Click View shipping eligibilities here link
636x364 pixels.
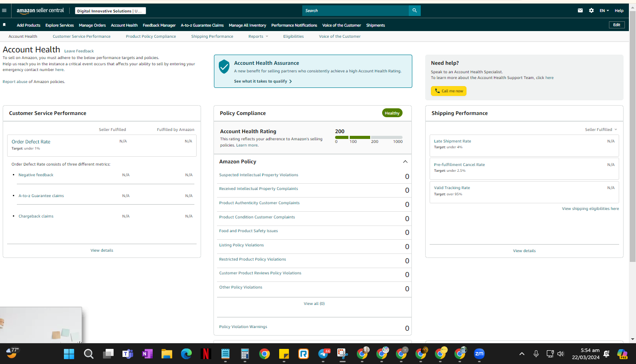[590, 209]
